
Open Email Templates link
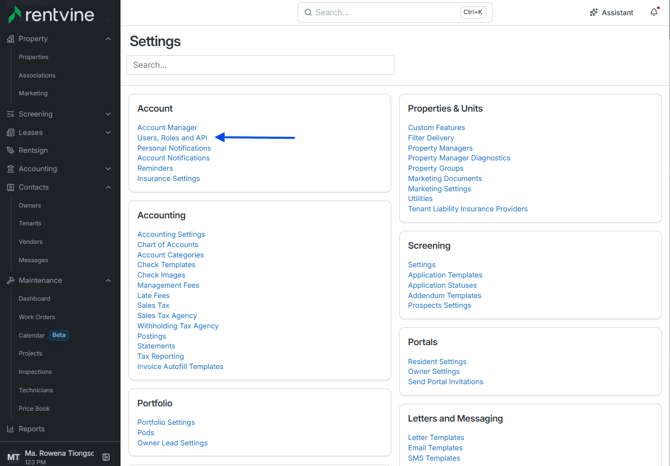point(435,448)
